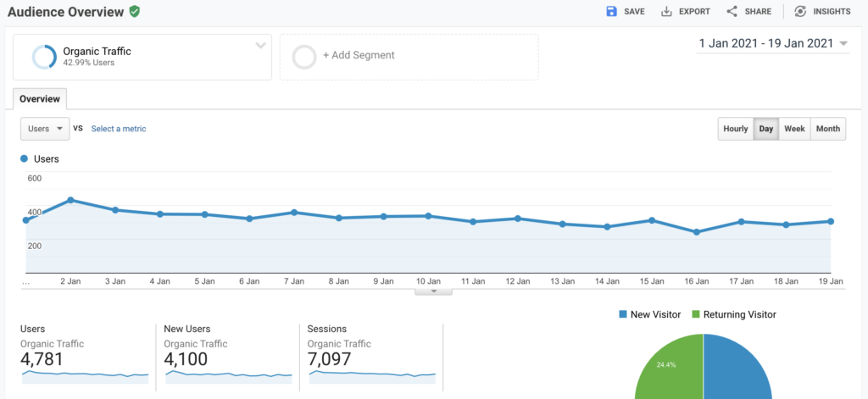The image size is (868, 399).
Task: Click the 7 Jan data point
Action: tap(294, 213)
